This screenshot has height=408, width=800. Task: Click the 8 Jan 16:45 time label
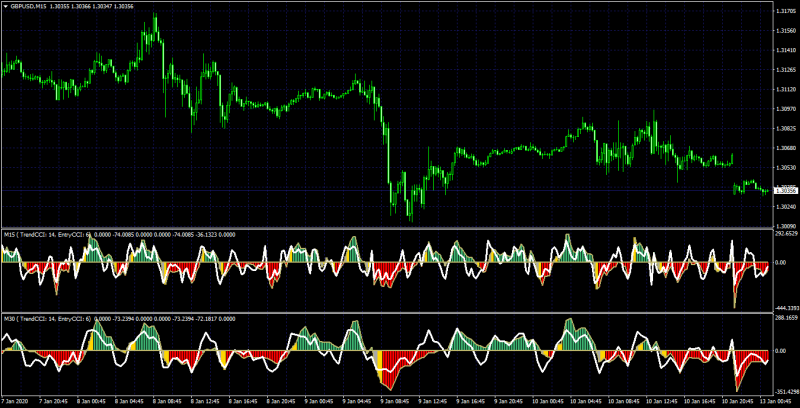pos(243,402)
